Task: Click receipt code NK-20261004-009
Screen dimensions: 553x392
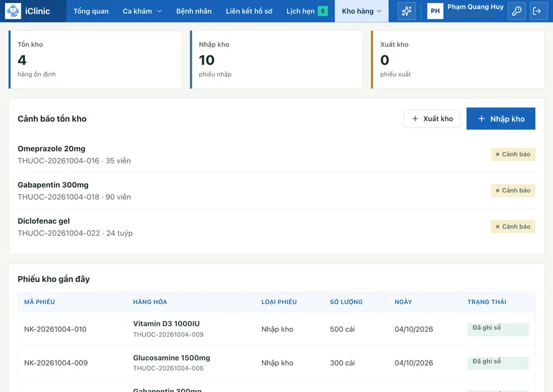Action: click(56, 362)
